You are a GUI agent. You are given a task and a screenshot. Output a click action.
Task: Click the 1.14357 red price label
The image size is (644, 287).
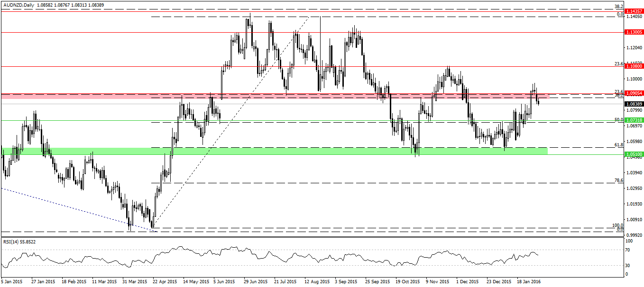click(x=634, y=11)
